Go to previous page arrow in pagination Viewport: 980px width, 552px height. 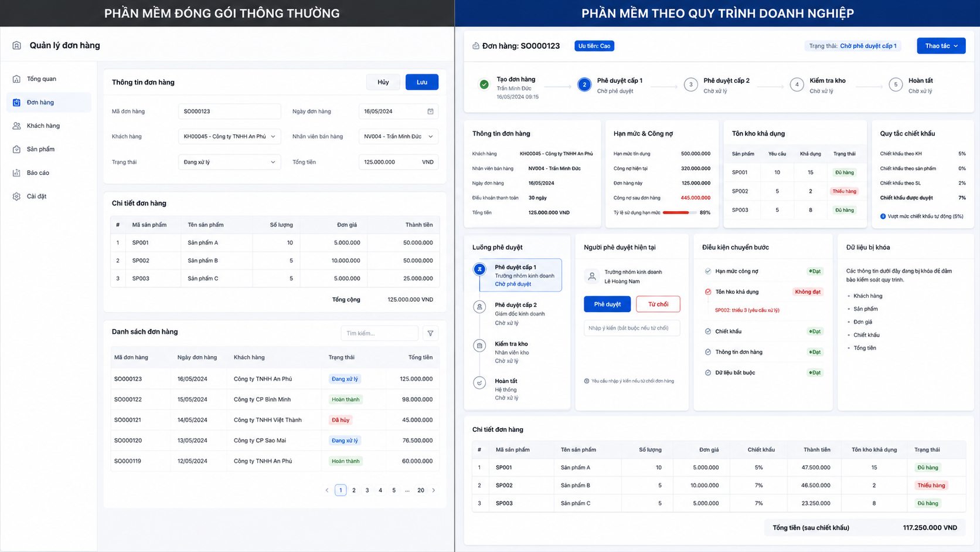pos(327,490)
